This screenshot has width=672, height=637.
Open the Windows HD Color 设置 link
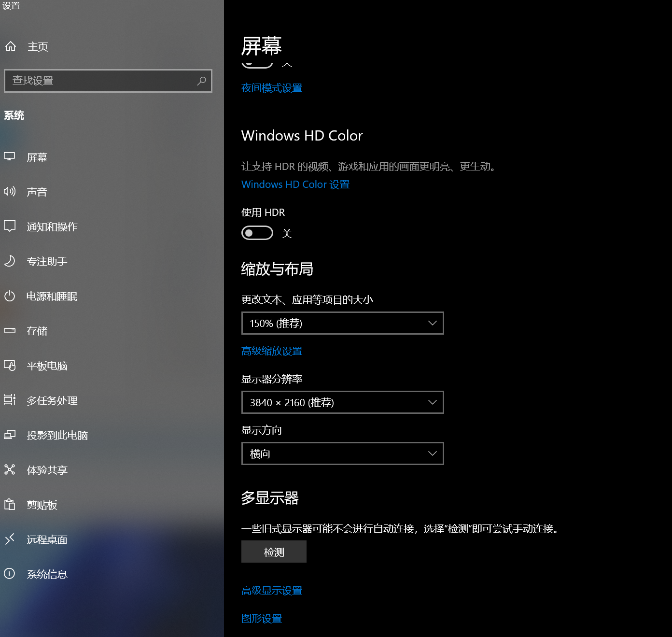pos(295,184)
